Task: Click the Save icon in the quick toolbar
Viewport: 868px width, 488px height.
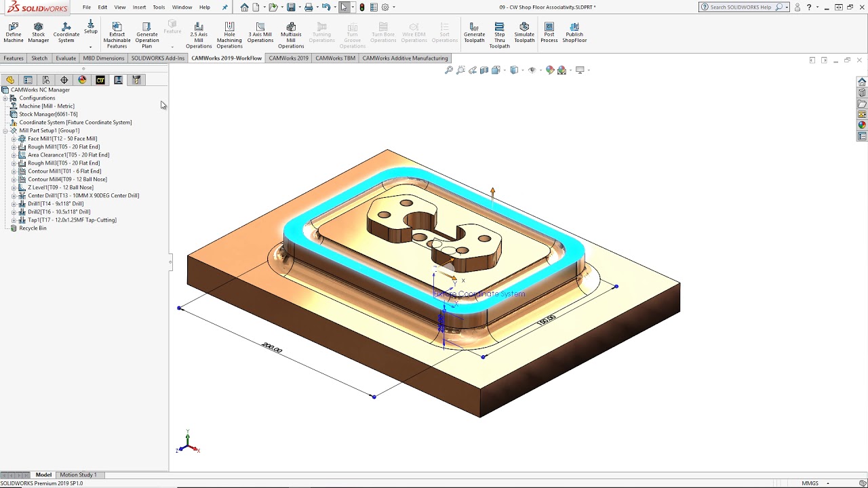Action: tap(291, 7)
